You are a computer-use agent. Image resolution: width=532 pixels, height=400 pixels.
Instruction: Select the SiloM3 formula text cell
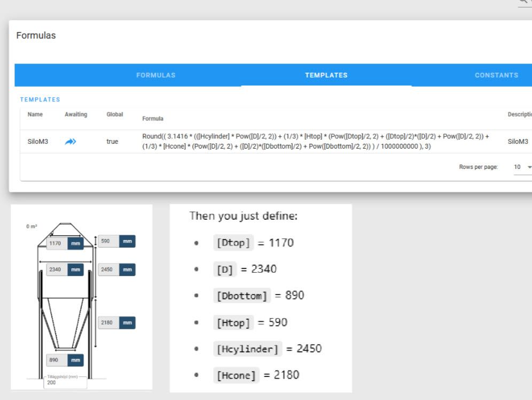315,142
